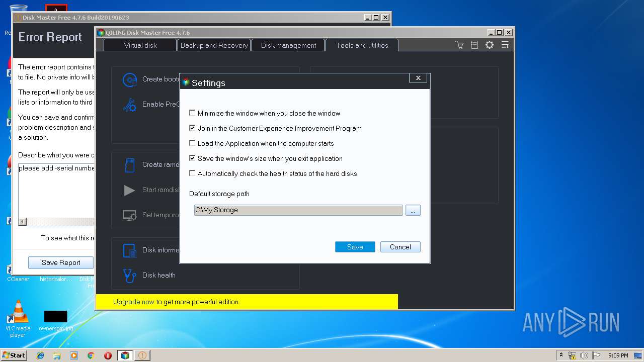Switch to Disk Master taskbar window
The image size is (644, 362).
[x=125, y=355]
